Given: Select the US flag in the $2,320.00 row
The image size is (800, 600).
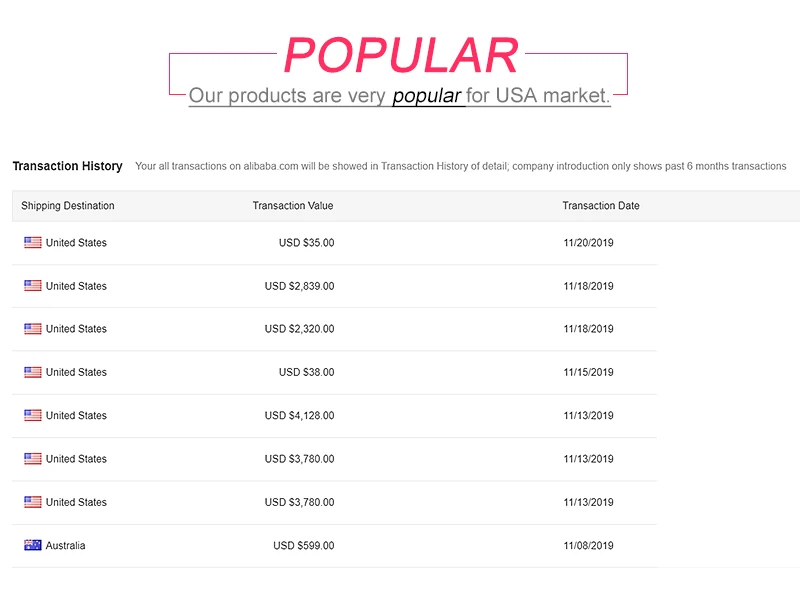Looking at the screenshot, I should point(33,329).
